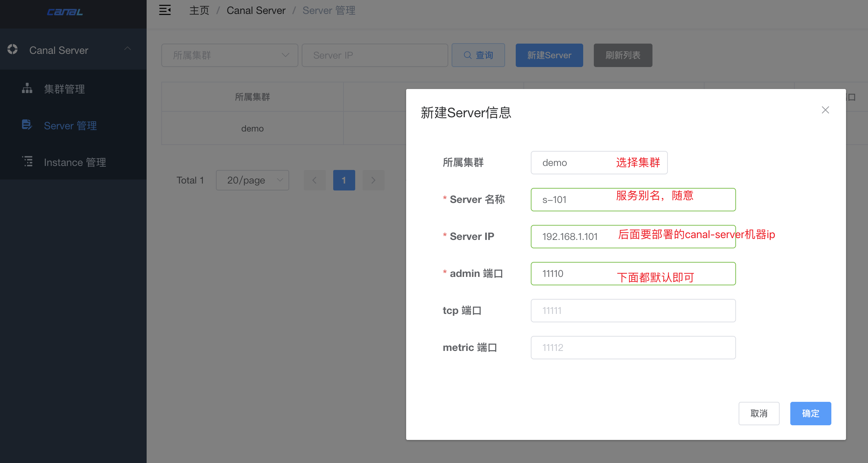The width and height of the screenshot is (868, 463).
Task: Click the metric 端口 field label
Action: [470, 348]
